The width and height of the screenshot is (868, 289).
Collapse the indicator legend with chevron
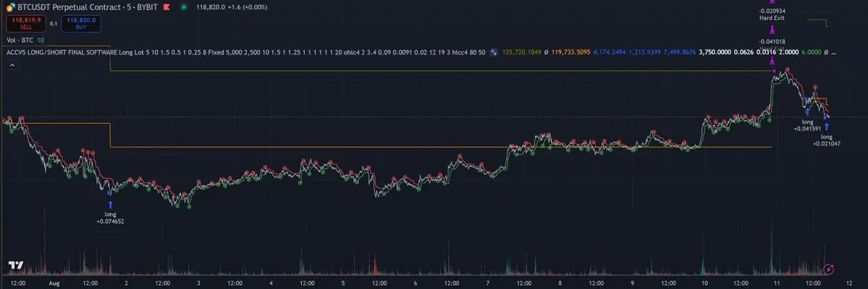click(x=12, y=65)
